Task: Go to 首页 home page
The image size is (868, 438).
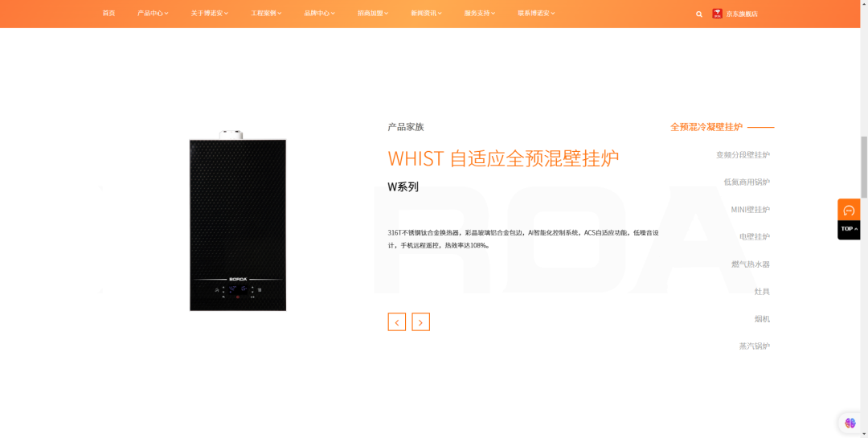Action: pos(108,14)
